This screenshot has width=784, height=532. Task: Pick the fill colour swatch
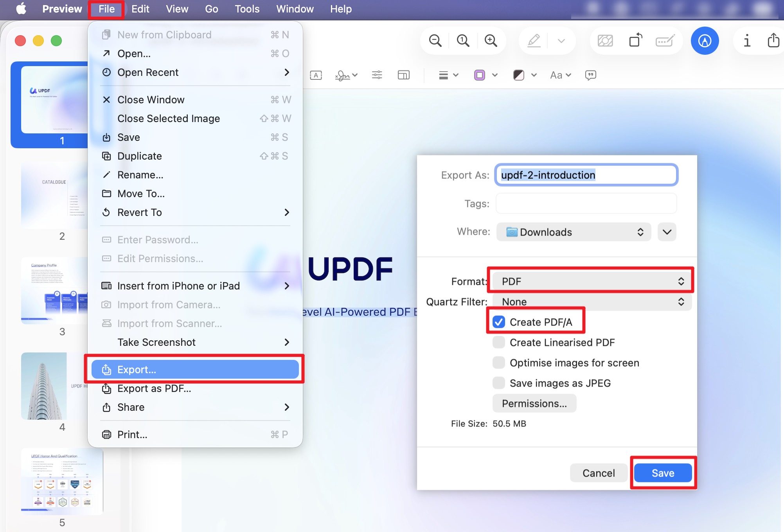coord(519,75)
